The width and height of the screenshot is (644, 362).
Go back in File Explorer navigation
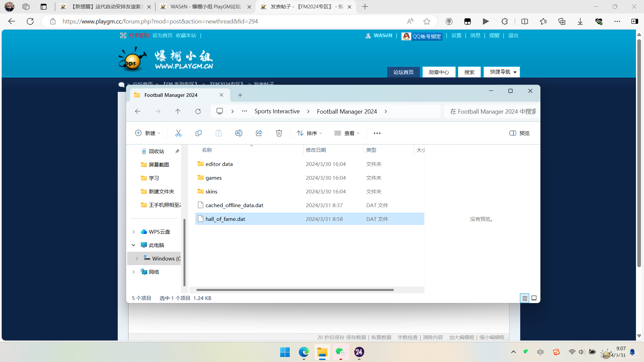138,111
